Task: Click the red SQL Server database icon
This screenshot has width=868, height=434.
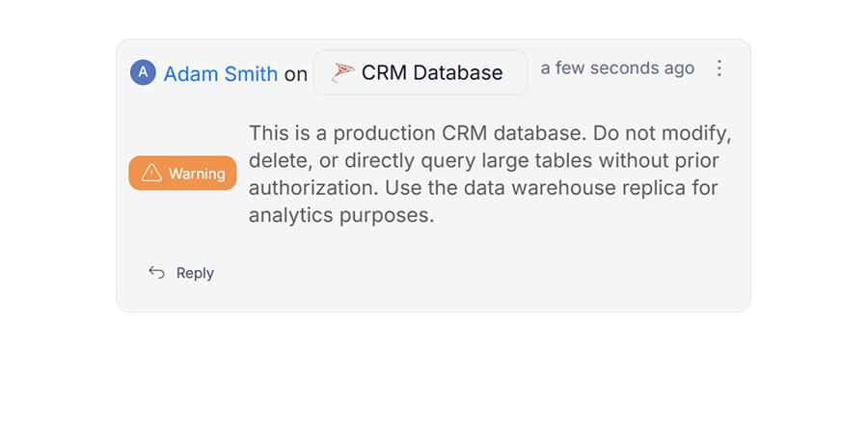Action: point(343,72)
